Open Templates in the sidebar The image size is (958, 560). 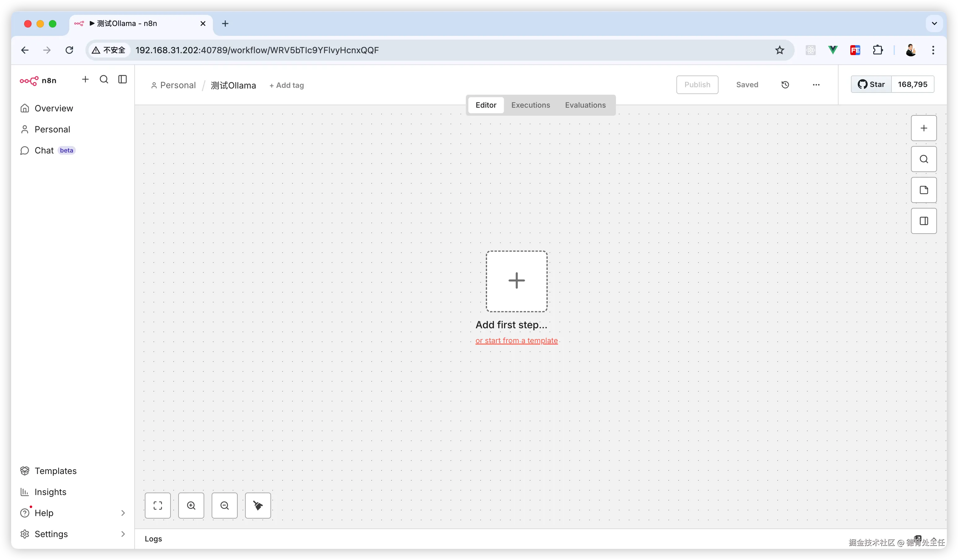pos(55,471)
